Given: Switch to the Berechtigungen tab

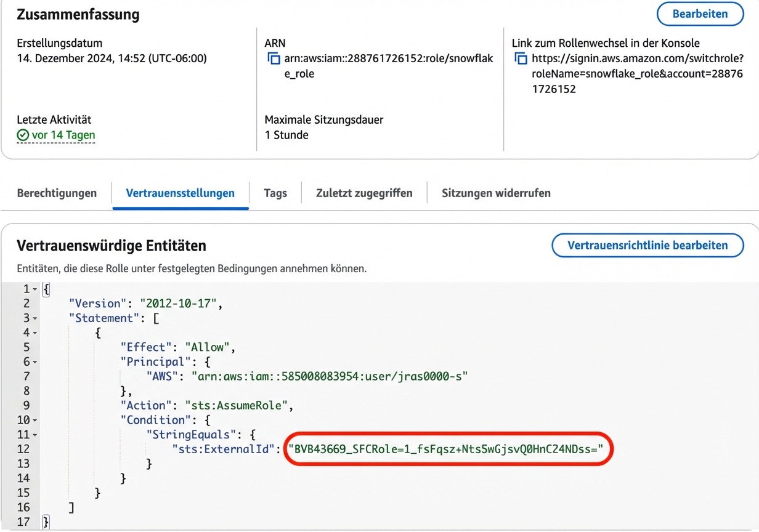Looking at the screenshot, I should [57, 193].
